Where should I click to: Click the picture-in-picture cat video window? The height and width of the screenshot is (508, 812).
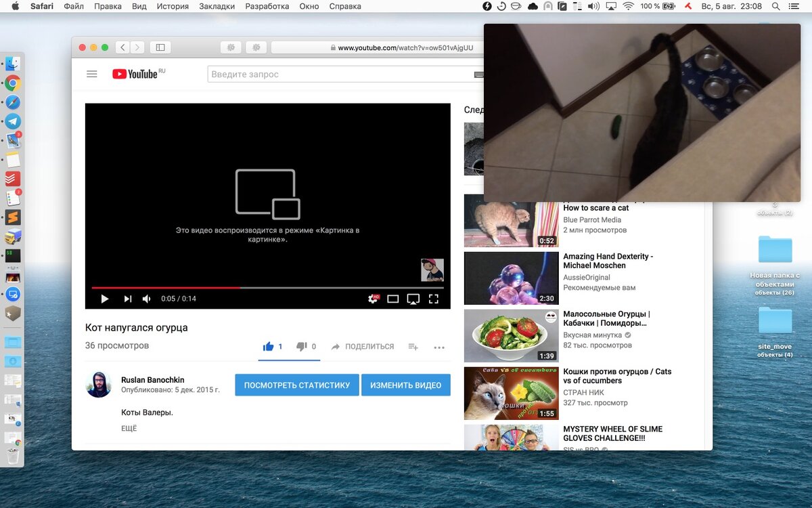tap(642, 112)
